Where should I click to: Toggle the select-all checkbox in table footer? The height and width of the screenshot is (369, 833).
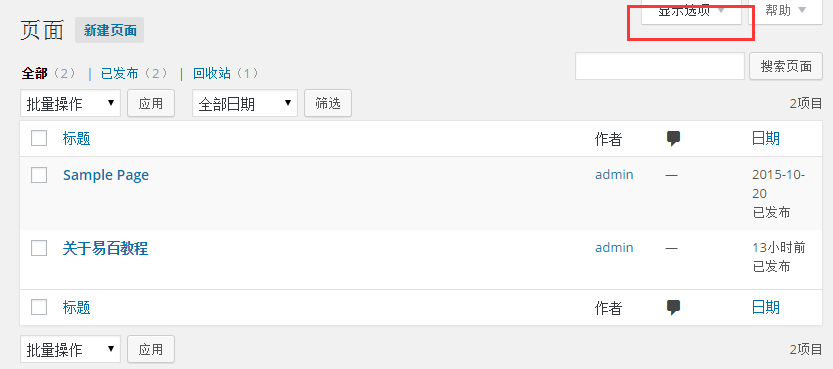coord(39,306)
